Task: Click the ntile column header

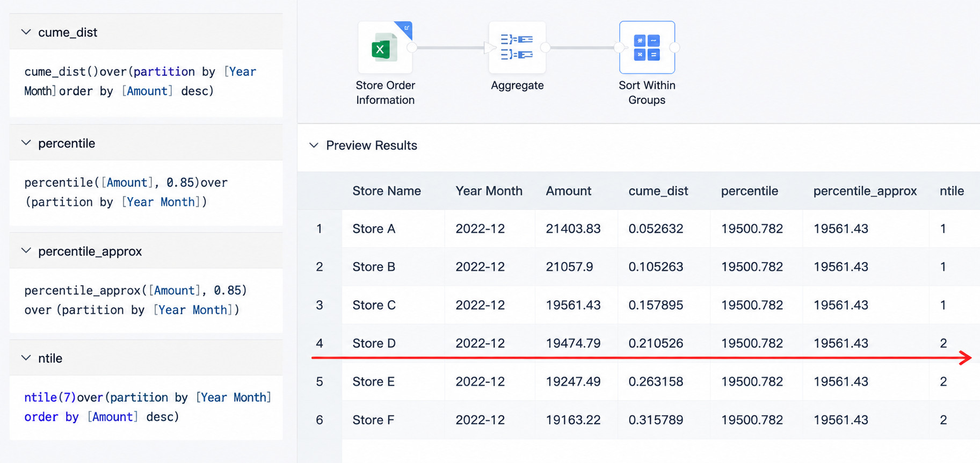Action: (x=952, y=191)
